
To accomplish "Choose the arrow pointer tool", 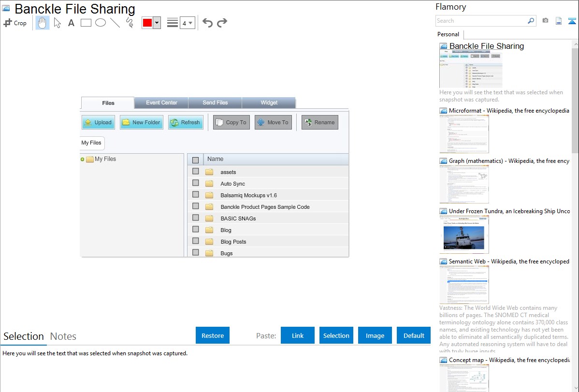I will (57, 23).
